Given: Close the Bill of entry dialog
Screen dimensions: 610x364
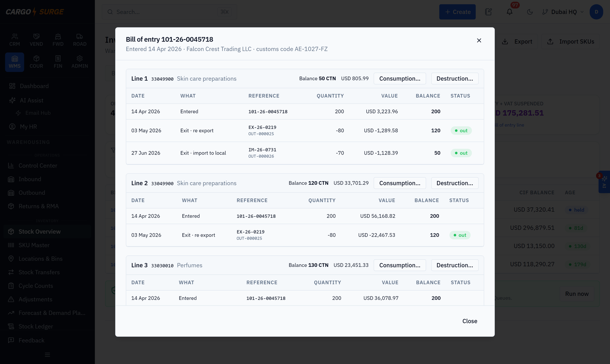Looking at the screenshot, I should (479, 40).
